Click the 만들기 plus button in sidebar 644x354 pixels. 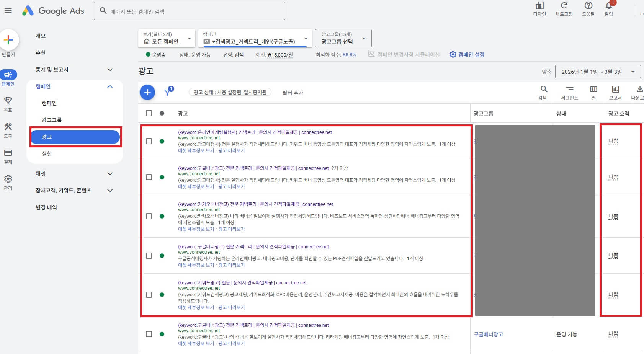coord(8,40)
